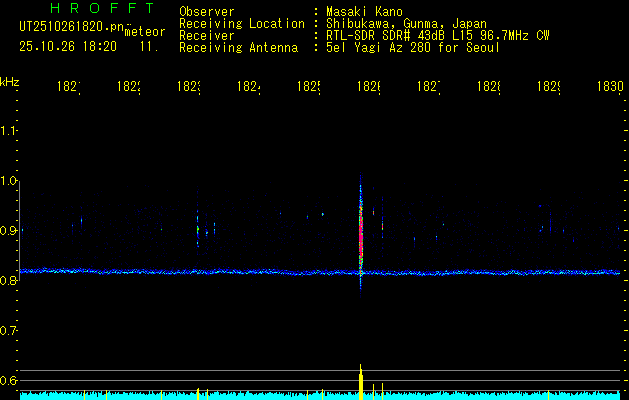Click the 0.8 frequency axis label
Image resolution: width=629 pixels, height=400 pixels.
coord(9,281)
